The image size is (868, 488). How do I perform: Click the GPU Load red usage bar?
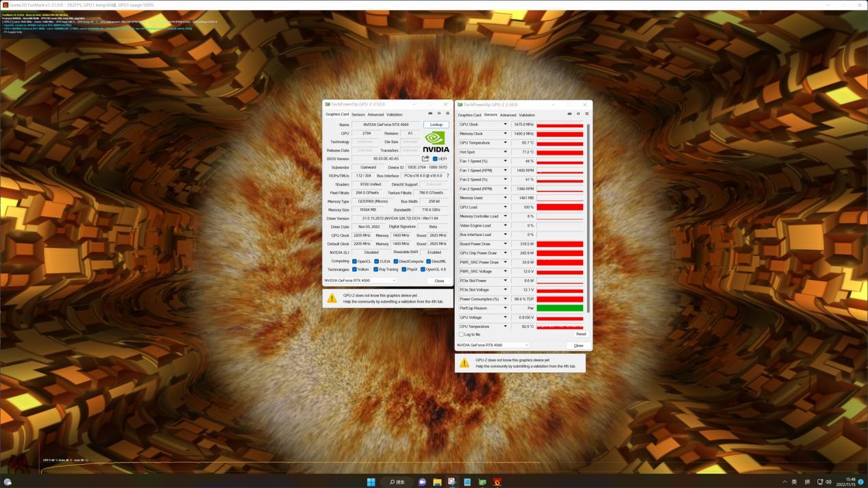558,207
